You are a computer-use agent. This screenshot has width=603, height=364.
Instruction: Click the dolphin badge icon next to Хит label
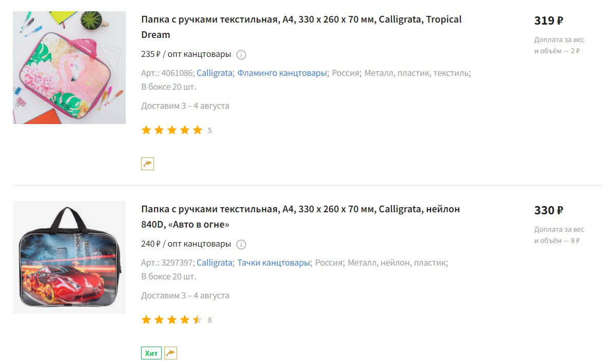(171, 353)
